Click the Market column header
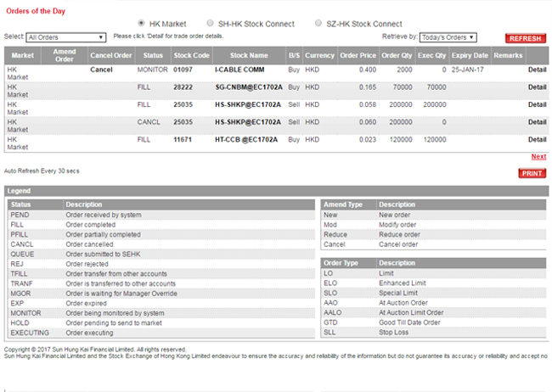Screen dimensions: 552x392 coord(23,55)
